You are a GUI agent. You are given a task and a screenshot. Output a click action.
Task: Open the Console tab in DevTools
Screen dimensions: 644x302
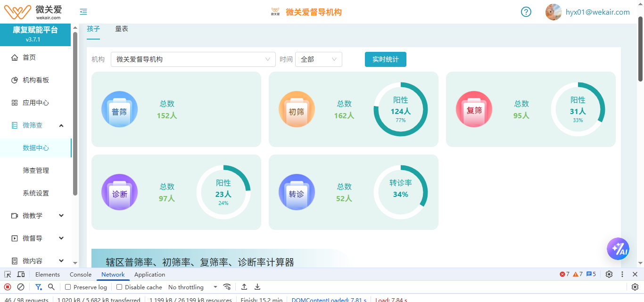click(80, 274)
